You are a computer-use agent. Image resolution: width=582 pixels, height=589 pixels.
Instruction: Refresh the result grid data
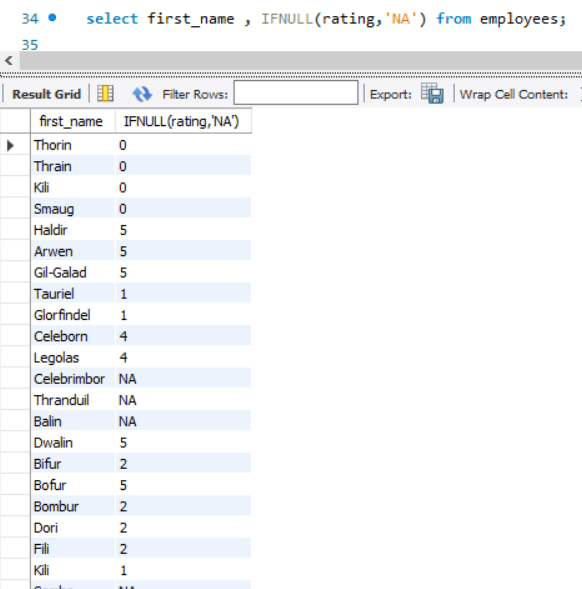point(142,94)
